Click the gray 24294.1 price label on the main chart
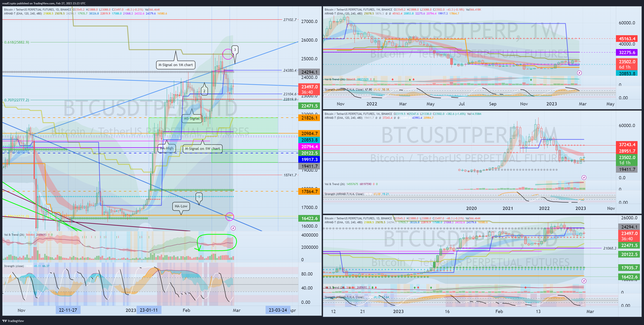The width and height of the screenshot is (644, 325). click(309, 72)
